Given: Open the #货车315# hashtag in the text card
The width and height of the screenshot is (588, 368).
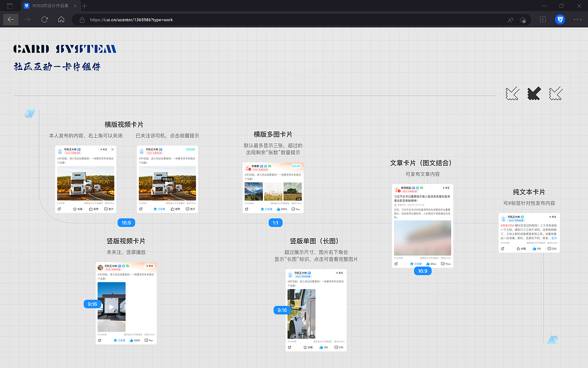Looking at the screenshot, I should (507, 226).
